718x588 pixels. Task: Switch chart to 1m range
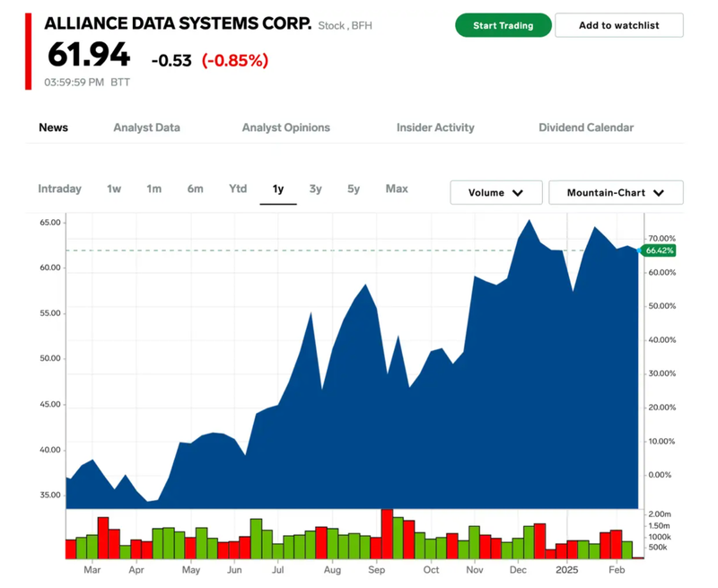[x=153, y=189]
